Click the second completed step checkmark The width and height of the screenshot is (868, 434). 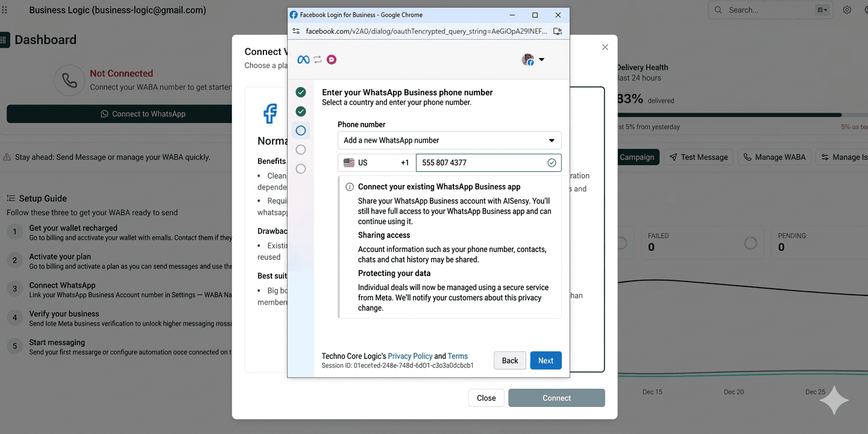click(x=301, y=112)
